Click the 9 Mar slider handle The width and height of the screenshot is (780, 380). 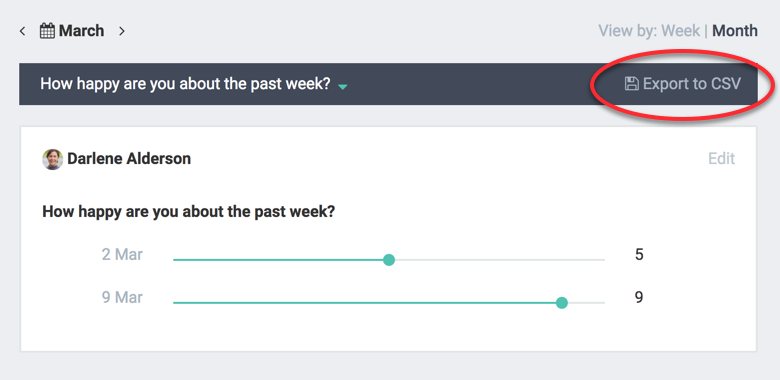coord(562,302)
